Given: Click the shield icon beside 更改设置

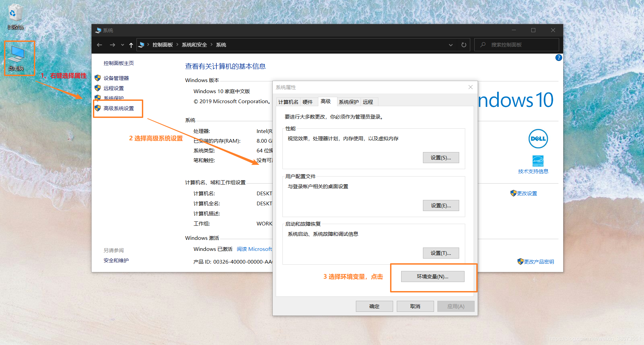Looking at the screenshot, I should coord(513,193).
